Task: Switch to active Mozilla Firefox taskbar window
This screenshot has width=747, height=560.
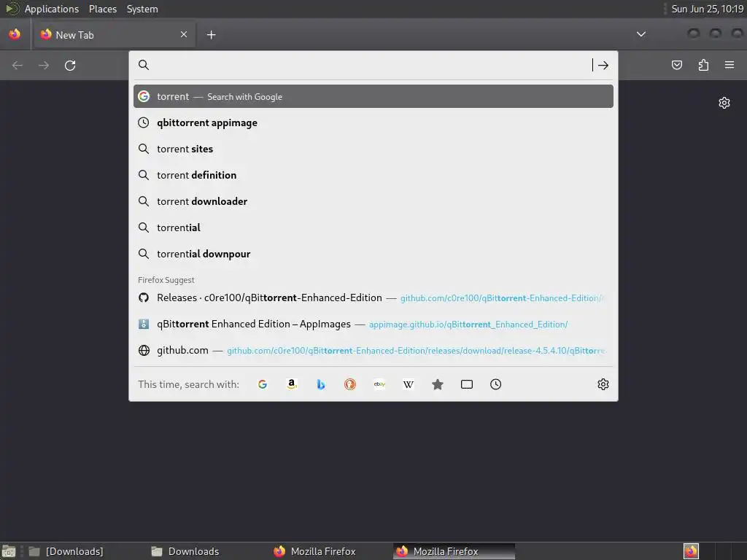Action: 454,551
